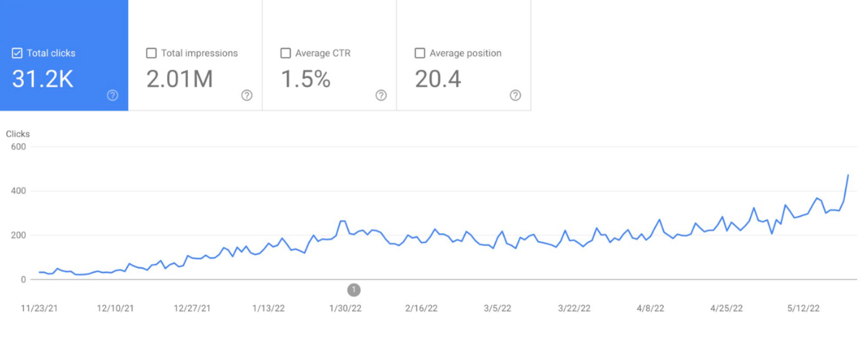Screen dimensions: 868x362
Task: Click the highest peak at chart's right end
Action: [848, 175]
